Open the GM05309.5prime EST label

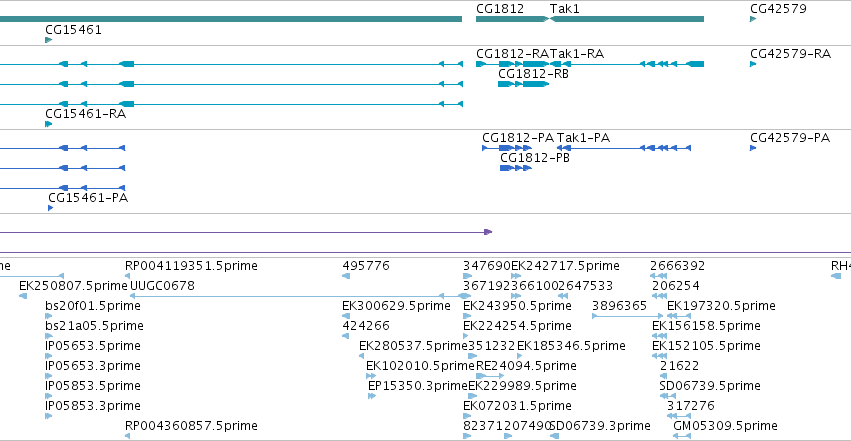pos(725,426)
